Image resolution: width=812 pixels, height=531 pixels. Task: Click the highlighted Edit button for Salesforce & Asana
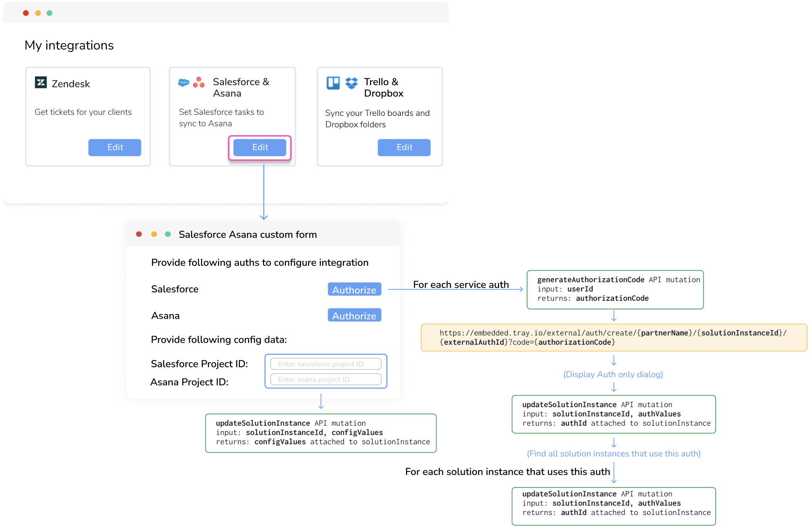pos(259,147)
